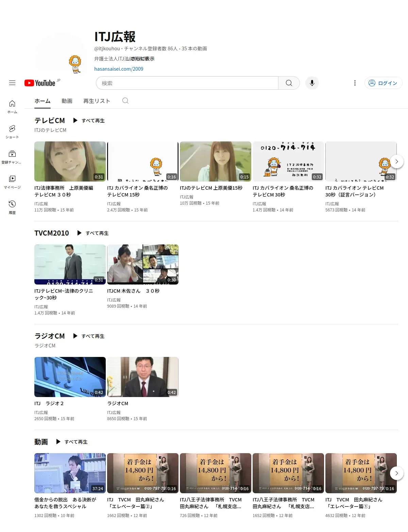
Task: Show next videos in テレビCM row
Action: pos(397,161)
